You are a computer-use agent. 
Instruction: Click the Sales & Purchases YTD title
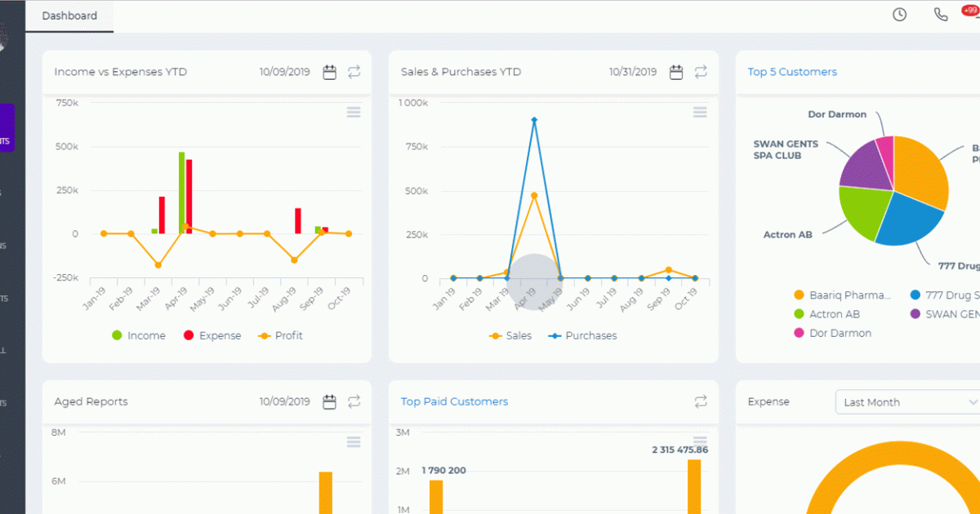pyautogui.click(x=462, y=72)
